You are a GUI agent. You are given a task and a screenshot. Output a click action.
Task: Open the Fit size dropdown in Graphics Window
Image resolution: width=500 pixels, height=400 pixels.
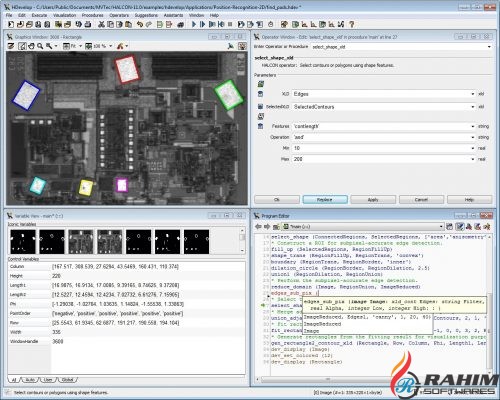80,46
